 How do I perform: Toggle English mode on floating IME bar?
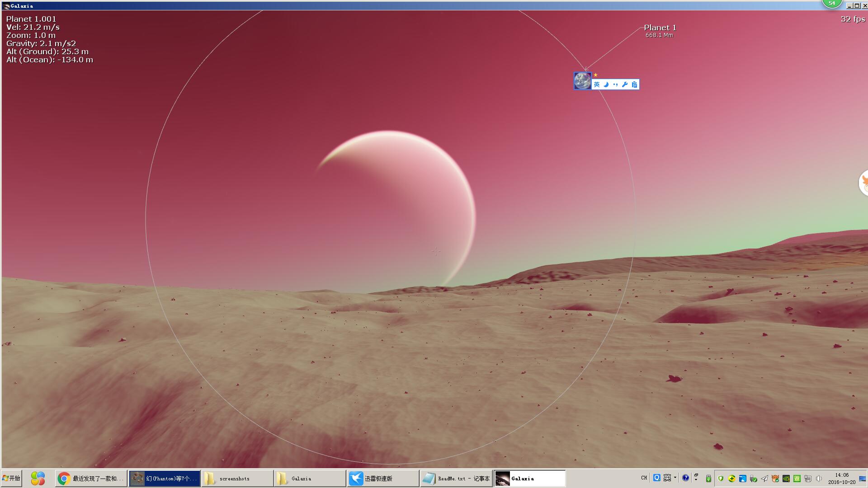tap(597, 84)
